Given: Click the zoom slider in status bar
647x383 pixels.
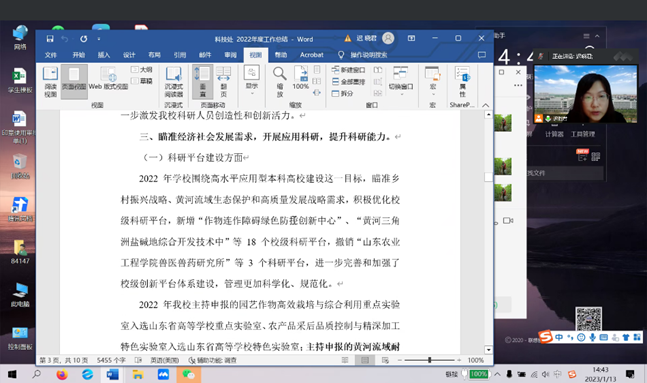Looking at the screenshot, I should coord(430,360).
